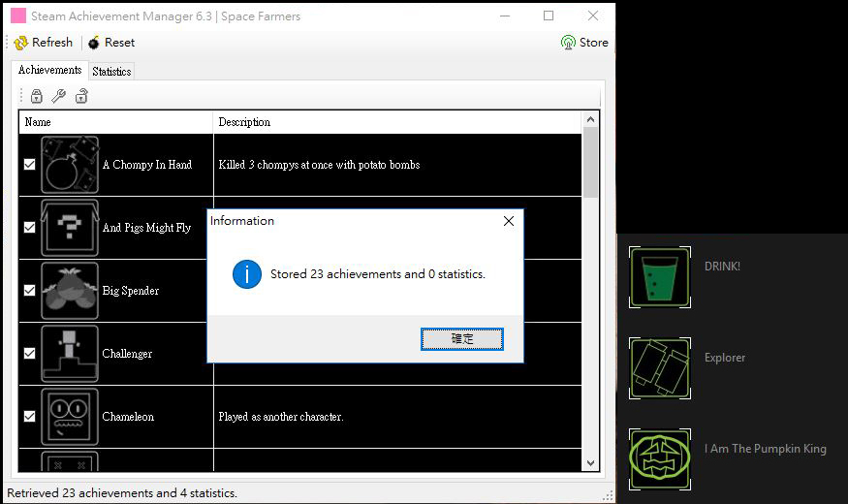Click the Refresh toolbar button

tap(44, 43)
